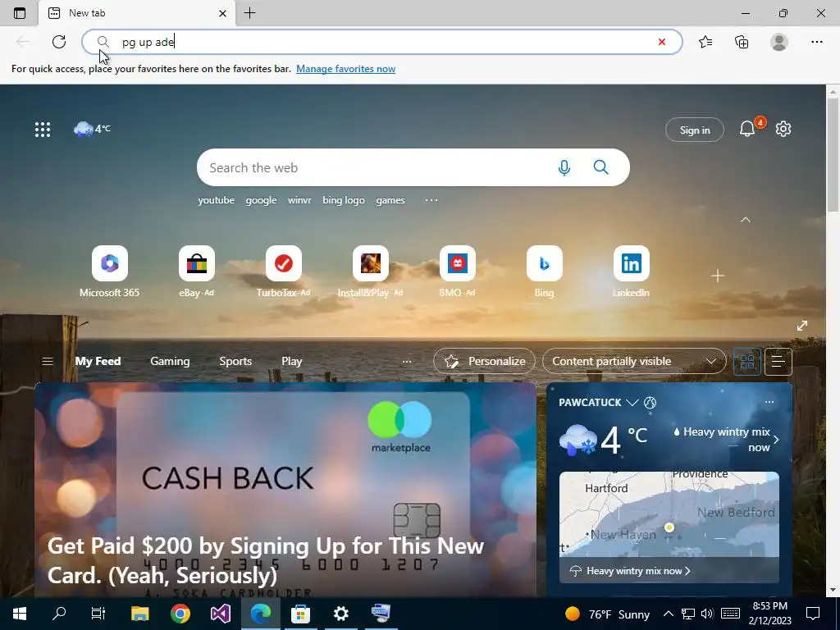
Task: Select Play feed tab
Action: point(292,362)
